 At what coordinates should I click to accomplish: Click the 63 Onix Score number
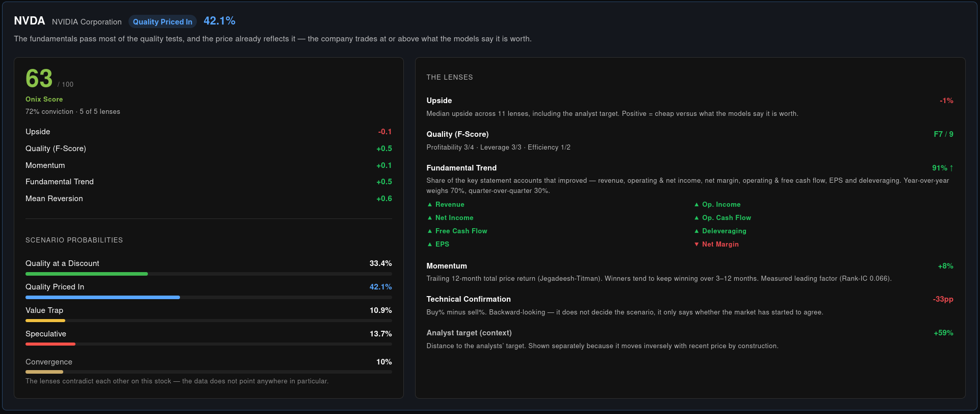click(39, 79)
